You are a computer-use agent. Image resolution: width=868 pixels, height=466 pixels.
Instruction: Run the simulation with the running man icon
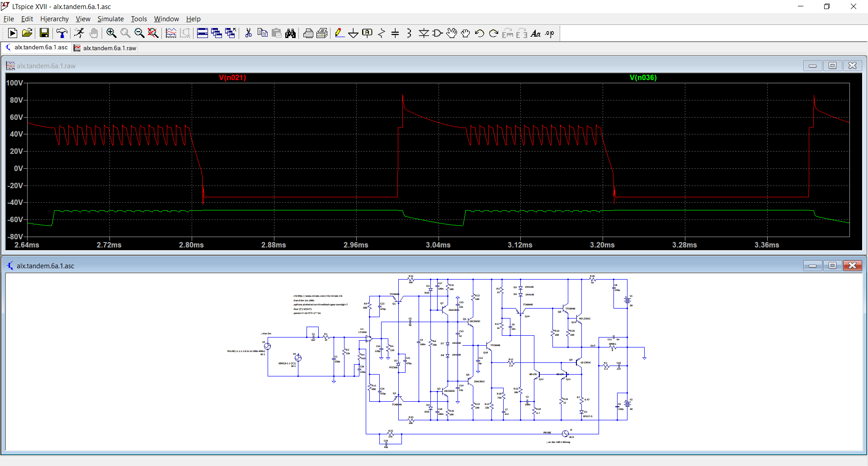point(79,33)
